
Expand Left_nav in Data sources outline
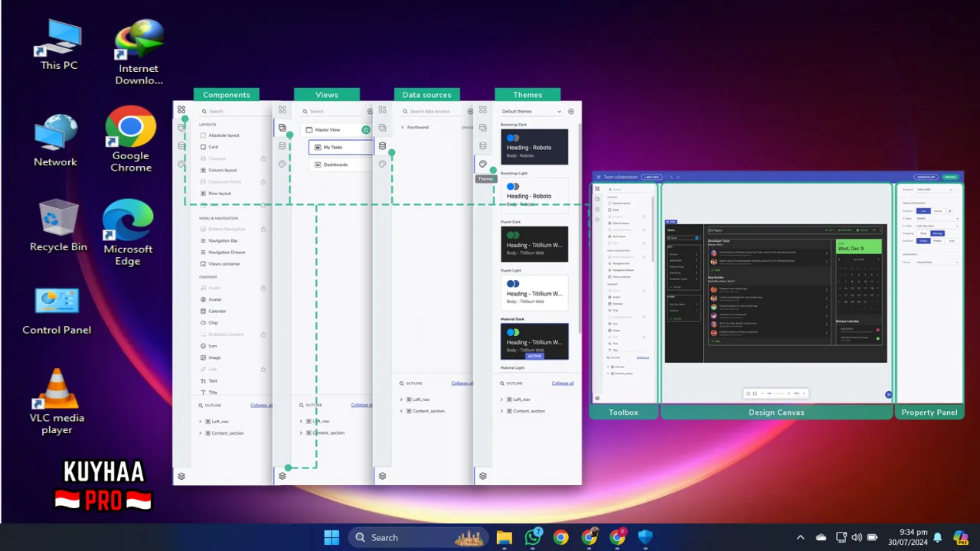401,399
